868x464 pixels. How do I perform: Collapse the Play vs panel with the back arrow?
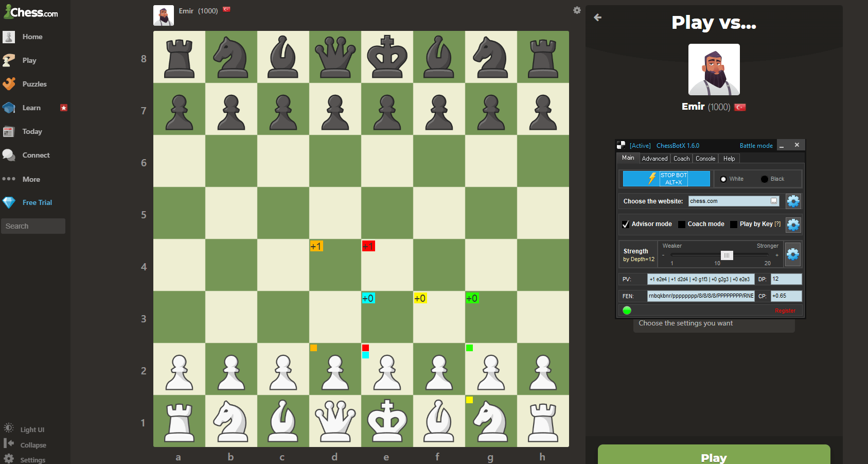click(x=597, y=17)
